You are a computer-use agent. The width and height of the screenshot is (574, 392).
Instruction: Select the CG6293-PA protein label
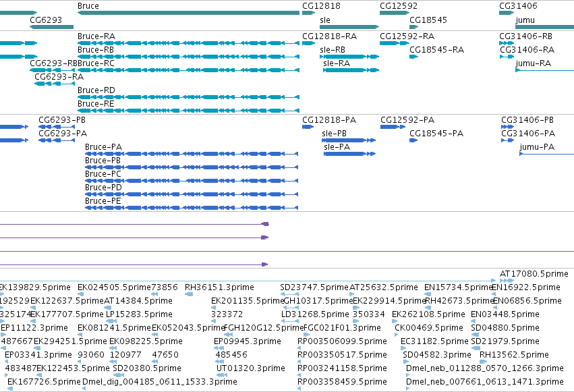pos(63,134)
